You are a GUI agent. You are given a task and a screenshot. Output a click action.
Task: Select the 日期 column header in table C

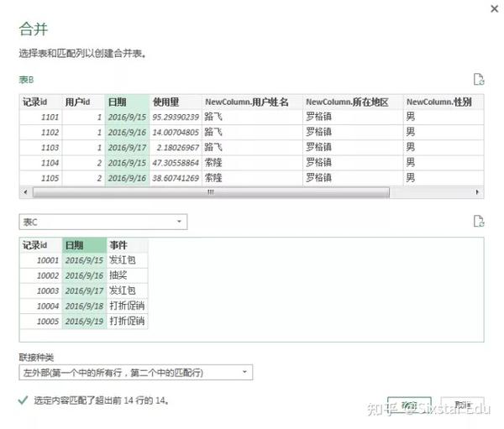84,245
